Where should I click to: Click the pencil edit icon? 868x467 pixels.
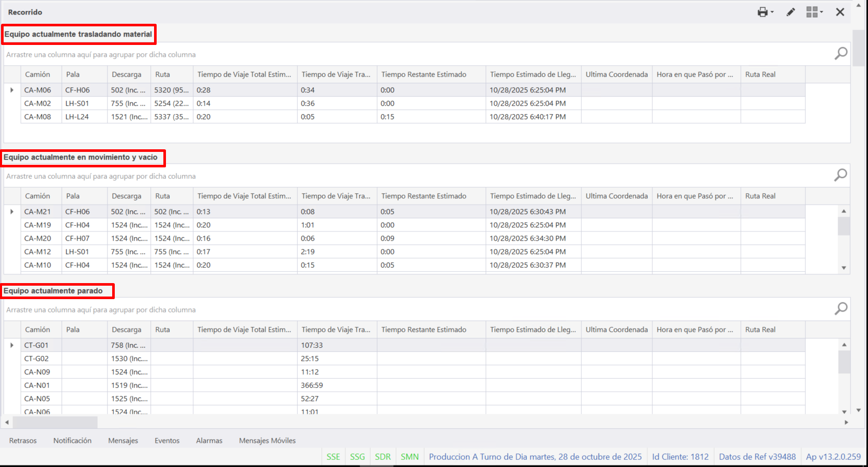(x=790, y=12)
